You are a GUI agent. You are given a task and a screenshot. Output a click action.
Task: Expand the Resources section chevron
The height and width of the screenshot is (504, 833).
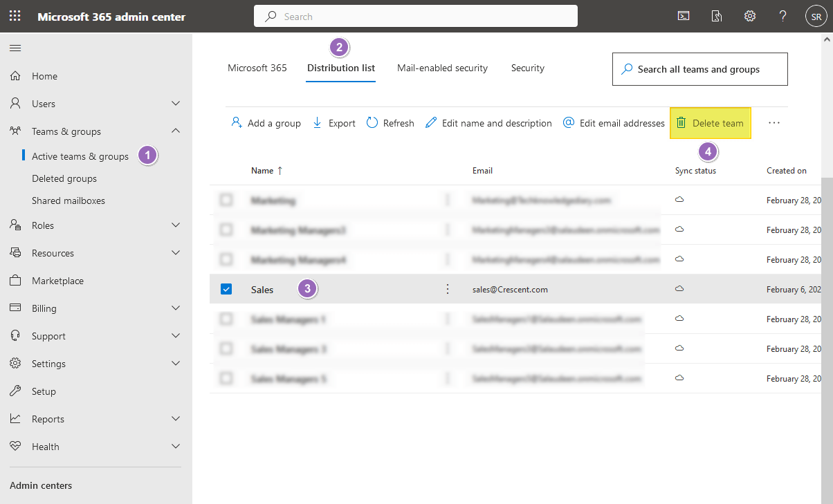point(176,253)
